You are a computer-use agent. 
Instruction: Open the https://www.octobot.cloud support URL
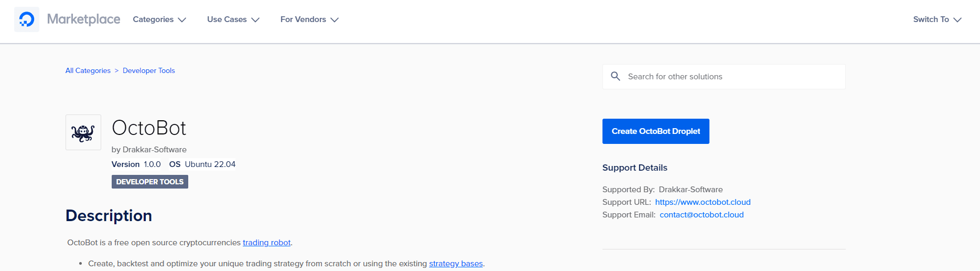tap(703, 202)
